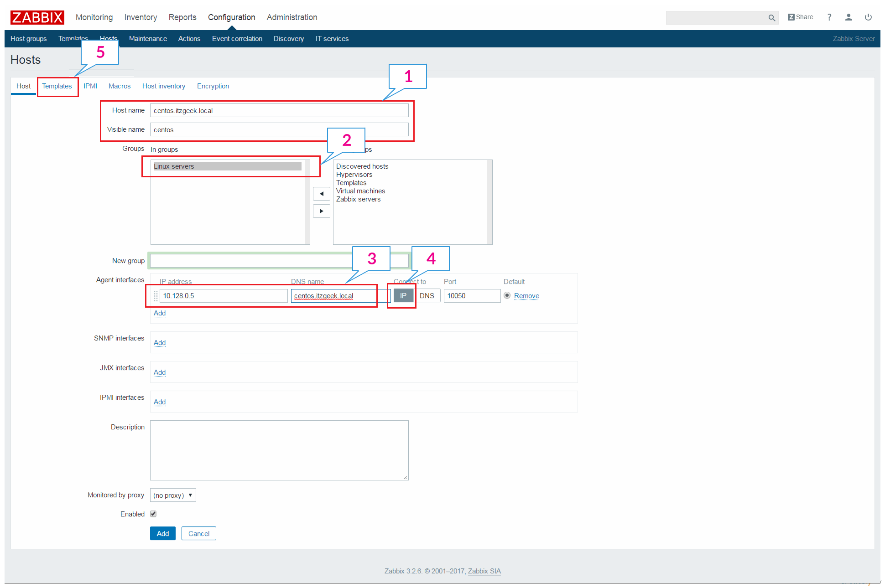
Task: Click the IP address field
Action: coord(224,296)
